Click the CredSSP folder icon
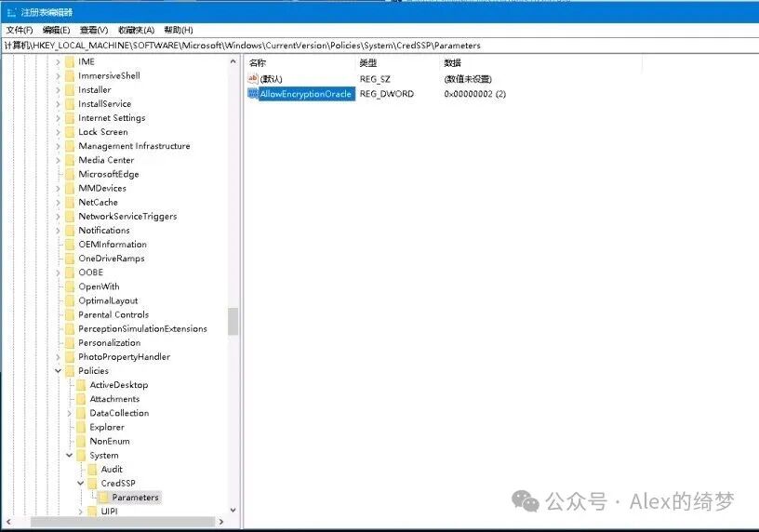This screenshot has width=759, height=532. tap(92, 484)
